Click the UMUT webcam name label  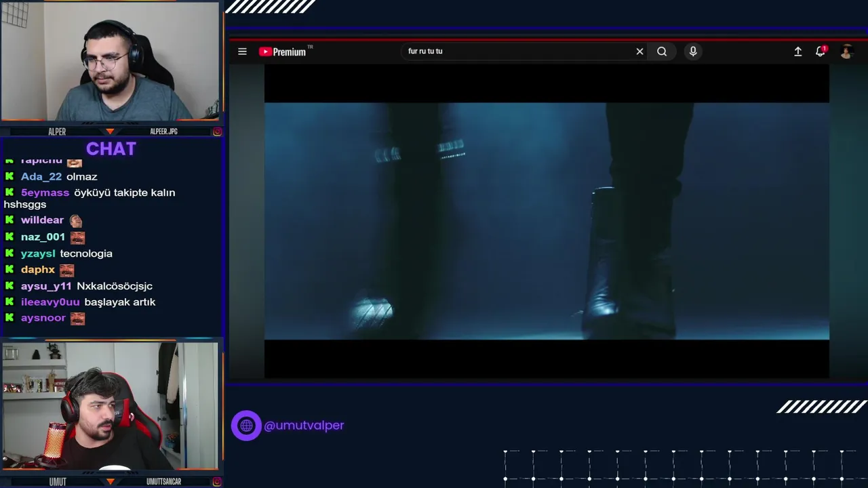58,482
